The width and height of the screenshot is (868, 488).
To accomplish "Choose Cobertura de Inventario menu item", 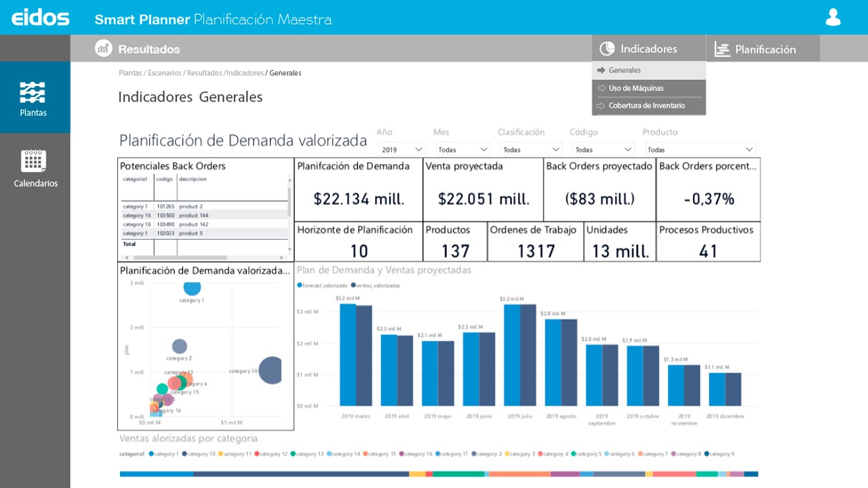I will pos(649,106).
